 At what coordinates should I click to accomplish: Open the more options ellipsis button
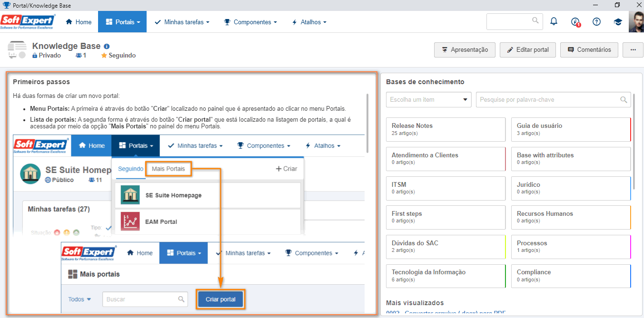click(633, 49)
